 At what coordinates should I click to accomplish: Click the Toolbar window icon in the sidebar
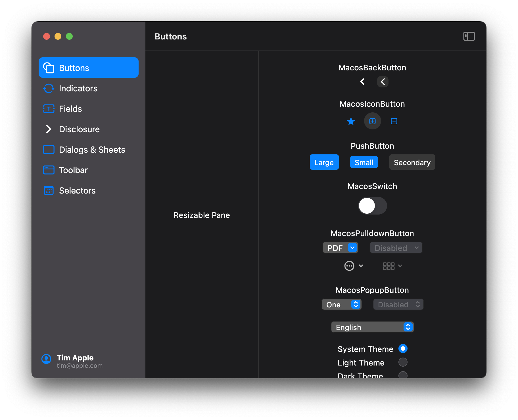(x=49, y=170)
